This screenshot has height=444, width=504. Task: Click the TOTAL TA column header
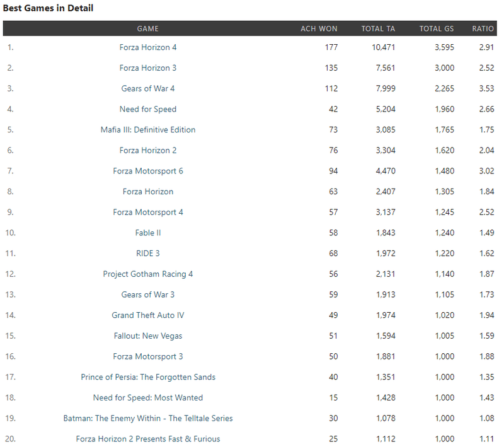pyautogui.click(x=379, y=28)
